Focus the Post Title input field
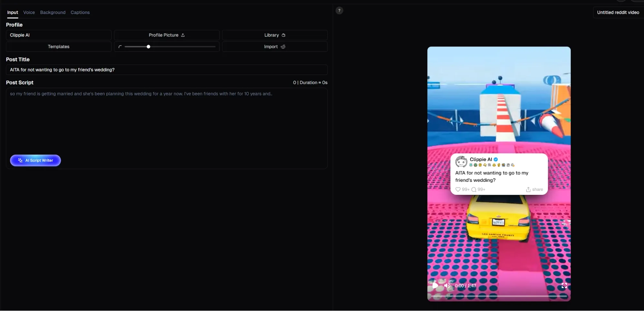The width and height of the screenshot is (644, 311). [167, 70]
